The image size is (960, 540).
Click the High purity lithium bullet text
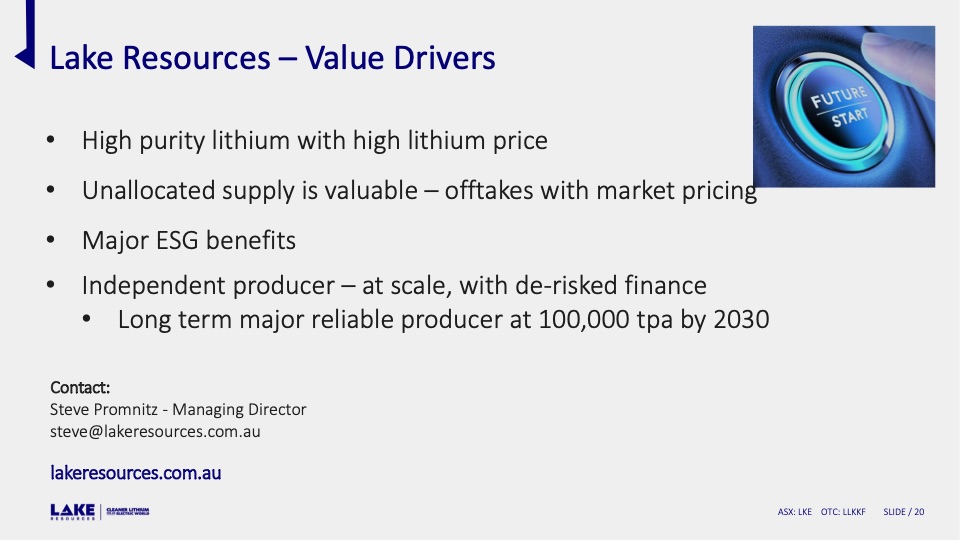pyautogui.click(x=315, y=141)
